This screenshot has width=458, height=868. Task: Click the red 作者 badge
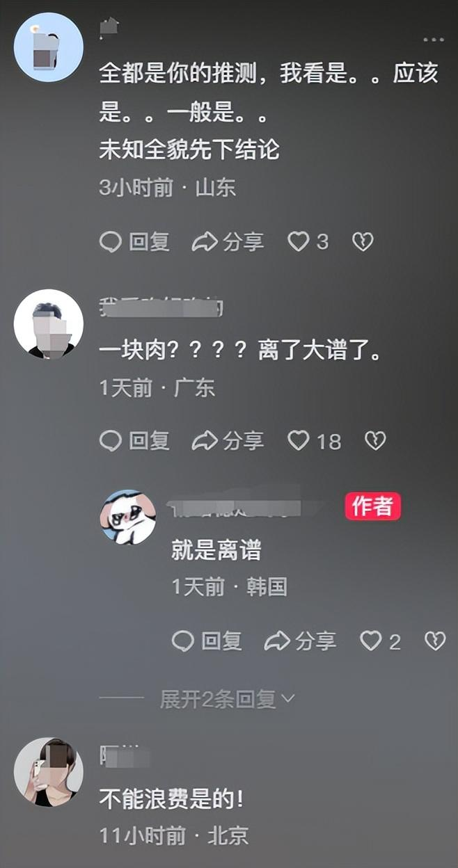pyautogui.click(x=373, y=506)
